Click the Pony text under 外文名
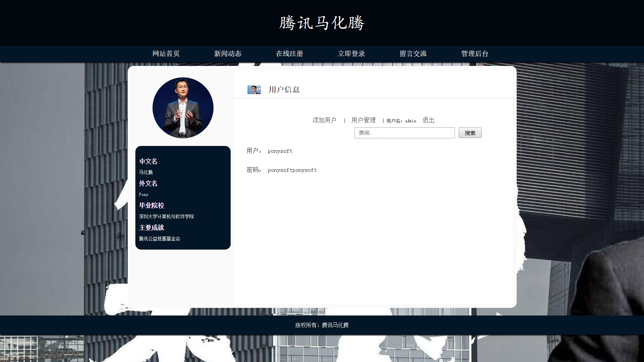Screen dimensions: 644x362 (x=144, y=194)
